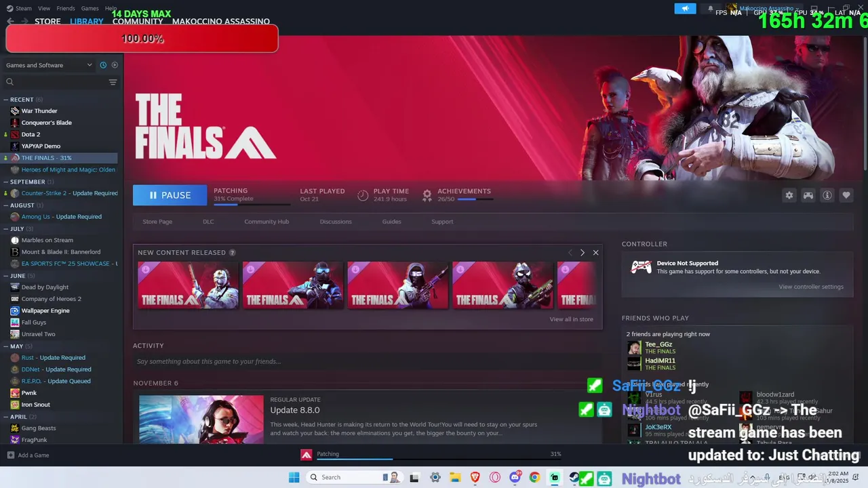The width and height of the screenshot is (868, 488).
Task: Collapse the MAY category
Action: (x=6, y=346)
